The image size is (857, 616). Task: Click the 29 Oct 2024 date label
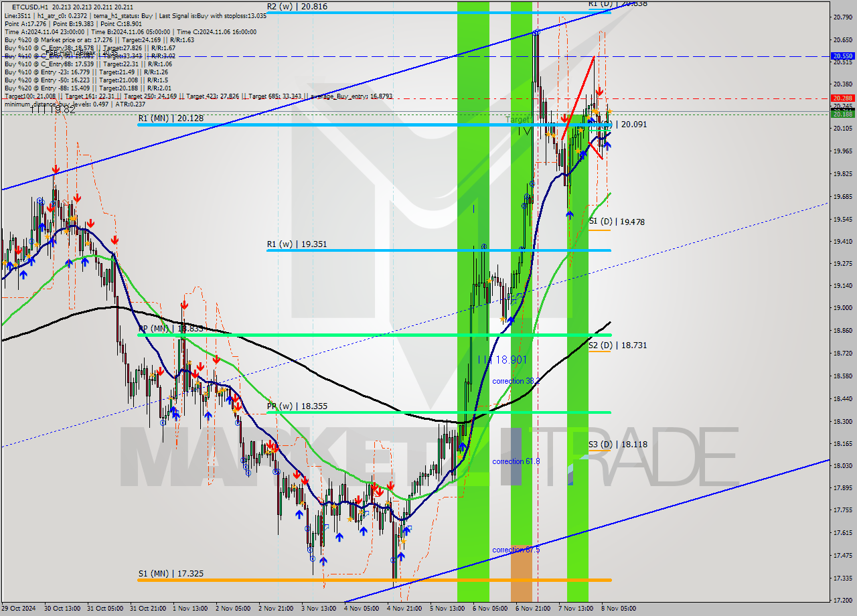click(17, 609)
